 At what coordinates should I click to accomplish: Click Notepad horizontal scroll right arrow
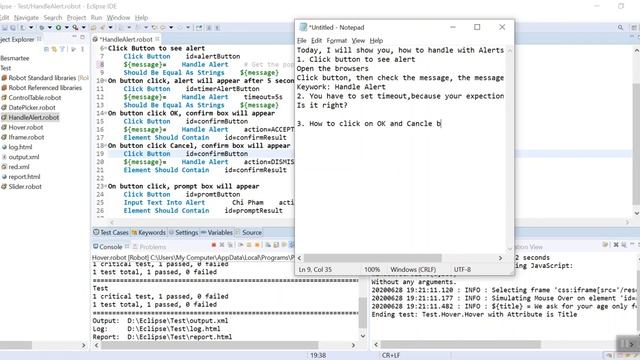tap(500, 258)
